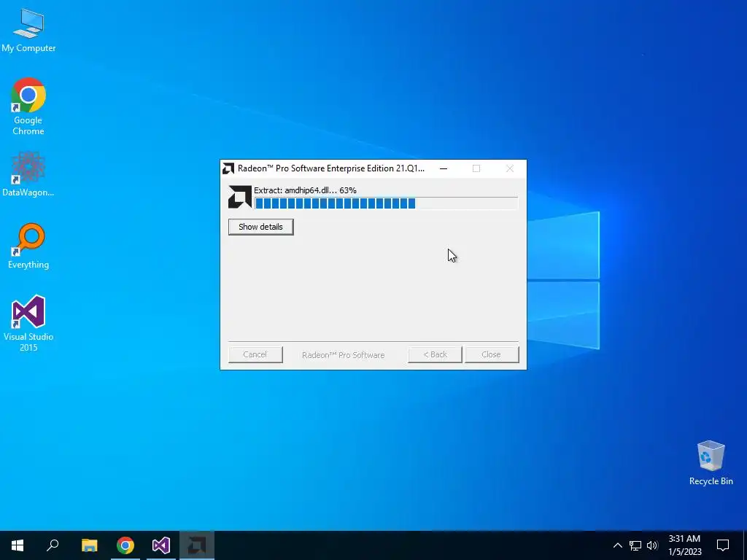Click the large AMD arrow logo beside progress
Viewport: 747px width, 560px height.
(x=239, y=197)
